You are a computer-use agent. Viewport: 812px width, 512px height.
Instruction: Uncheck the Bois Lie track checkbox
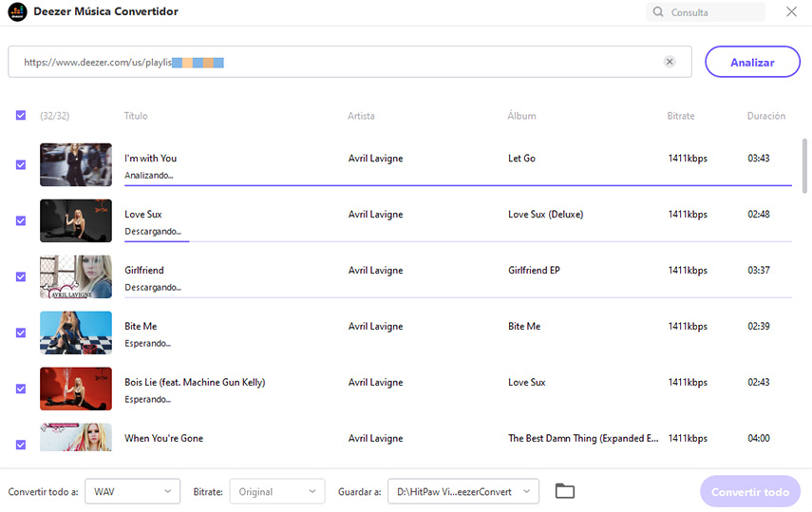pos(21,389)
